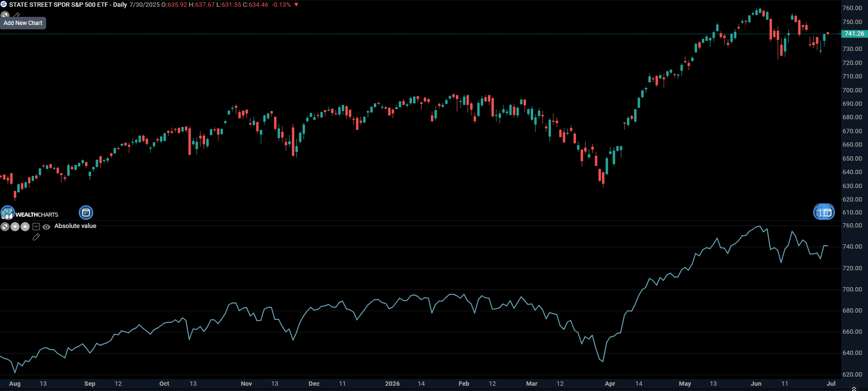The height and width of the screenshot is (391, 868).
Task: Click the Aug label on time axis
Action: tap(15, 384)
